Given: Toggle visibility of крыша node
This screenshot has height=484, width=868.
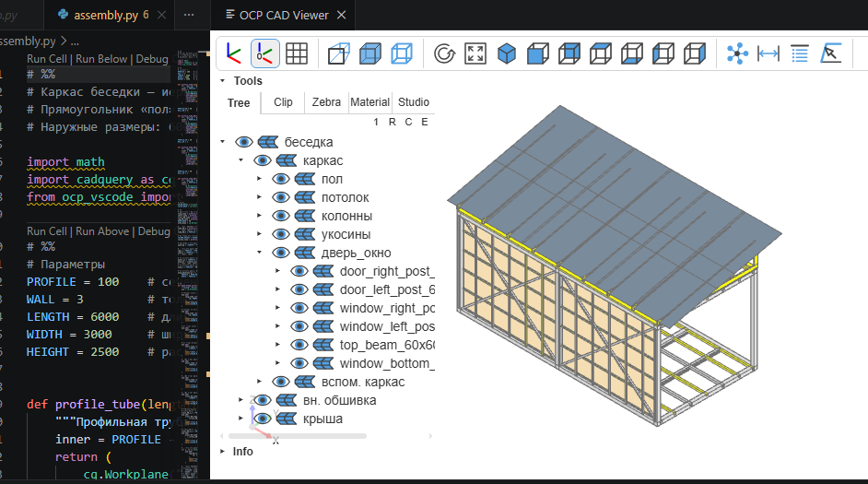Looking at the screenshot, I should click(263, 419).
